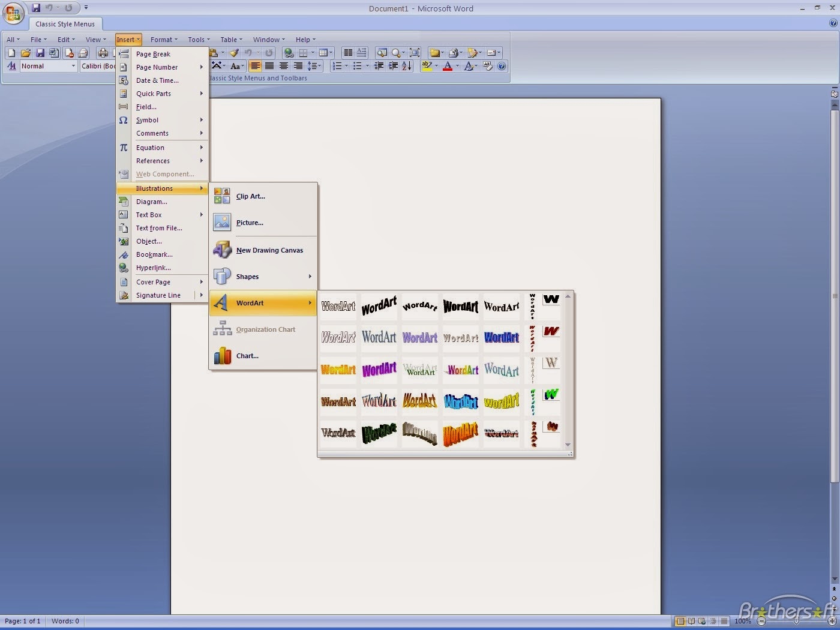Choose Clip Art from the Illustrations submenu

pyautogui.click(x=263, y=196)
